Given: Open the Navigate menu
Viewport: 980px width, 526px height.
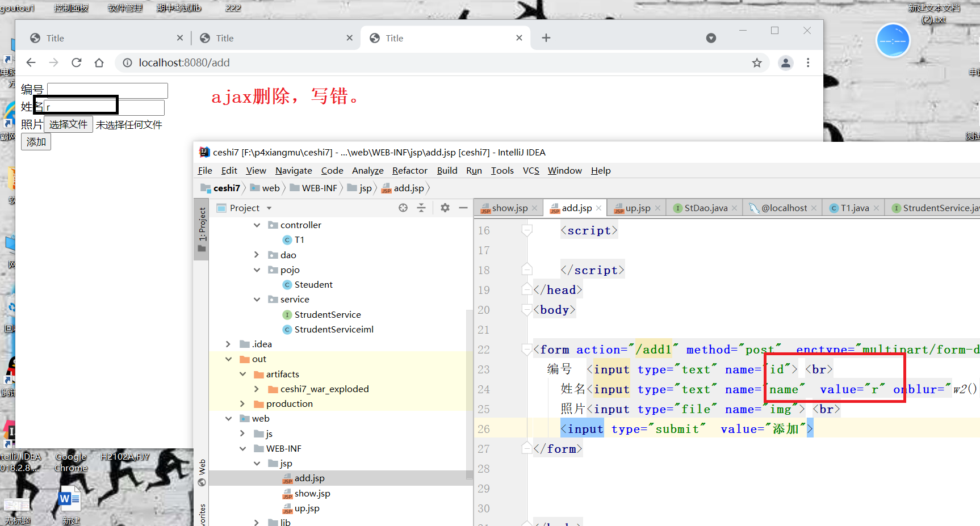Looking at the screenshot, I should (x=294, y=171).
